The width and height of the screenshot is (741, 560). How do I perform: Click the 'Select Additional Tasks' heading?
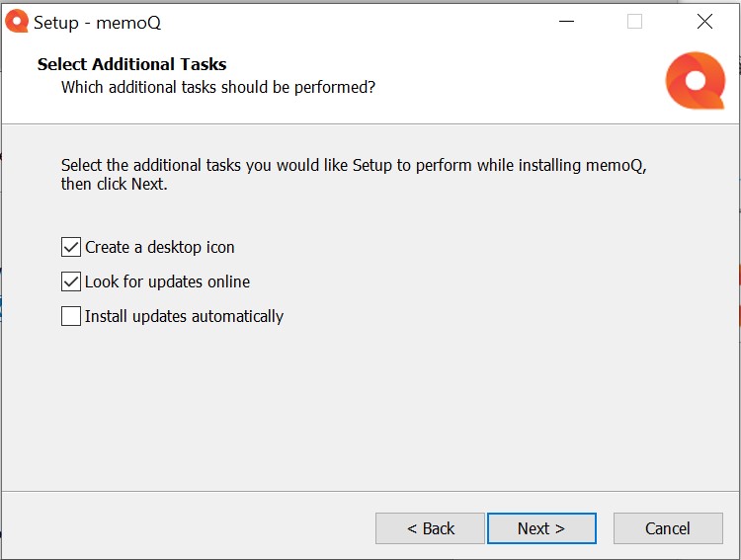point(131,64)
